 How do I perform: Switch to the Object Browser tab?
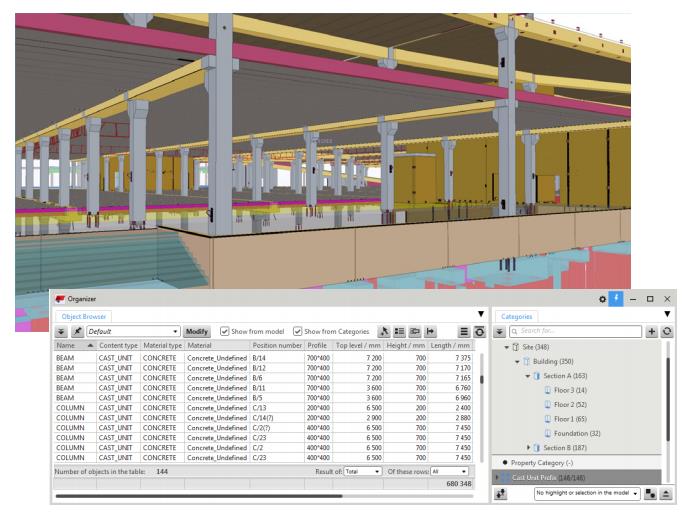pyautogui.click(x=84, y=316)
